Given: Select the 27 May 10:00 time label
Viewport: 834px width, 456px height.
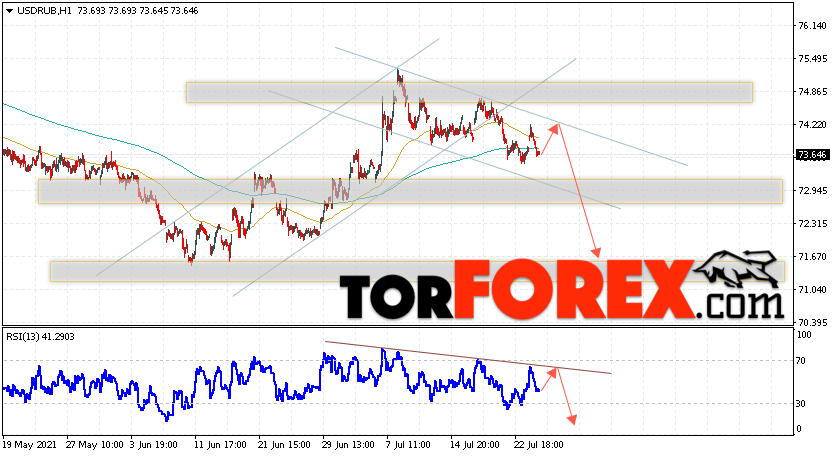Looking at the screenshot, I should tap(95, 444).
